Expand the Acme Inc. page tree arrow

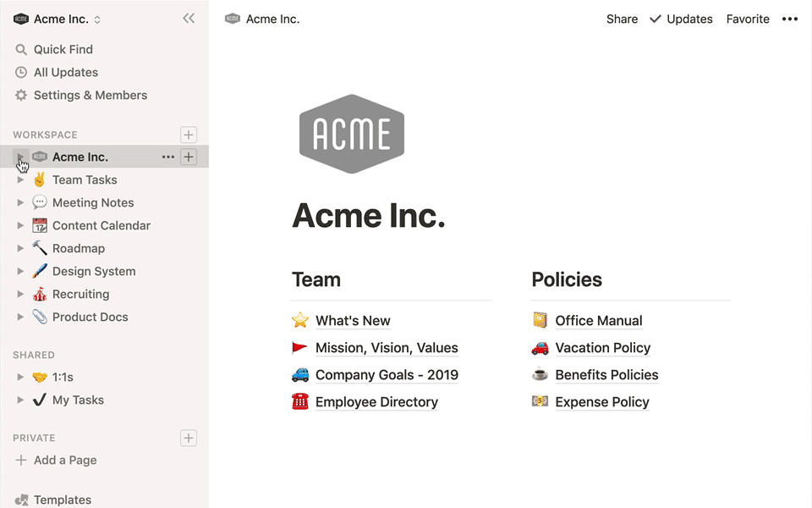21,157
